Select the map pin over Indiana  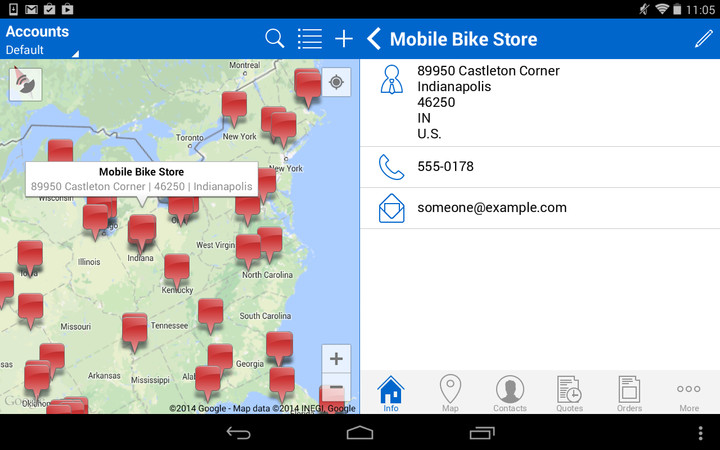(x=142, y=232)
